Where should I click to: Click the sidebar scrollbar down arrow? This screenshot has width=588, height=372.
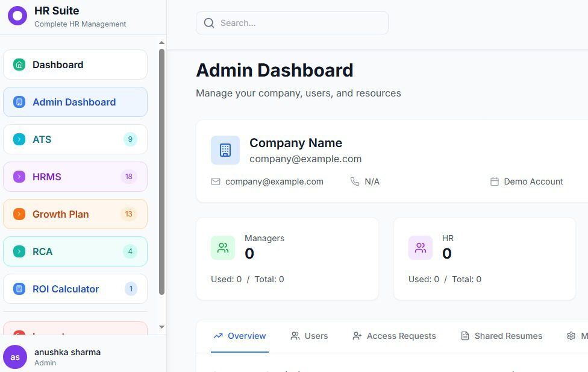point(161,327)
